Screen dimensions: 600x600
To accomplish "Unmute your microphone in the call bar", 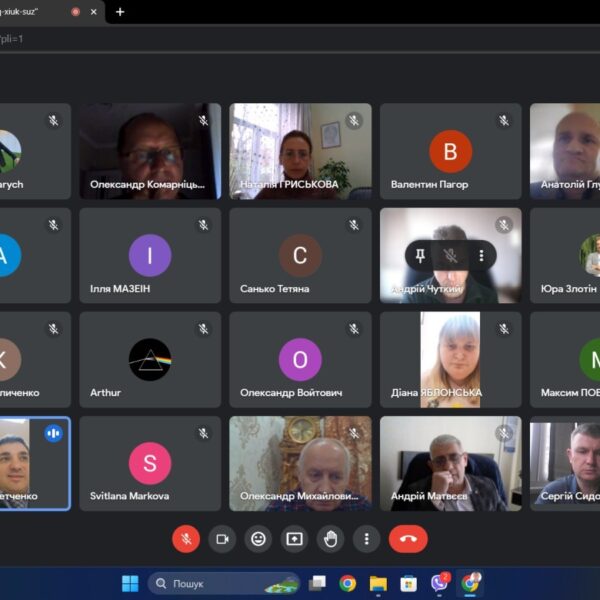I will click(186, 539).
